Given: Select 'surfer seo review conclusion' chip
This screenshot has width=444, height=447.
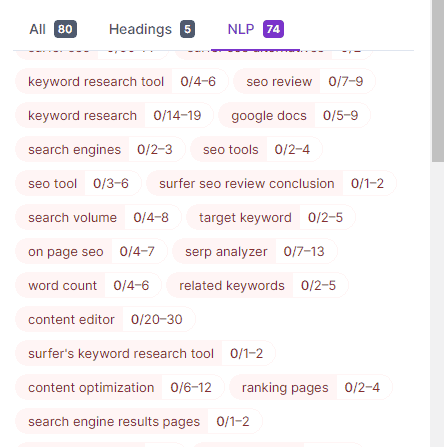Looking at the screenshot, I should coord(271,183).
